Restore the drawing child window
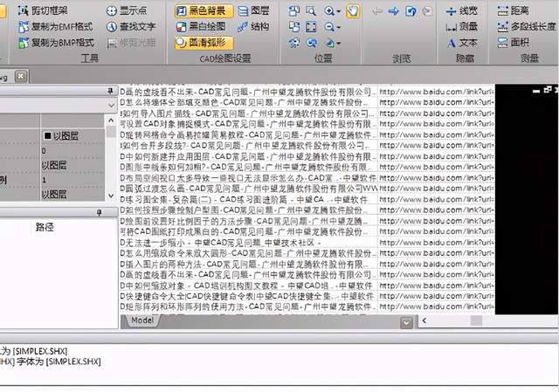Viewport: 559px width, 392px height. 548,90
